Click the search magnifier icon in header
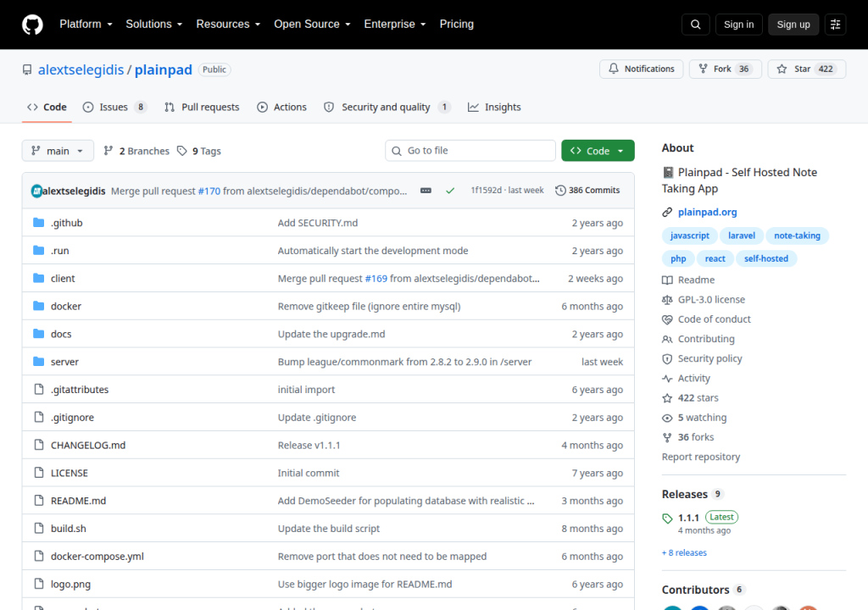The width and height of the screenshot is (868, 610). pos(695,25)
